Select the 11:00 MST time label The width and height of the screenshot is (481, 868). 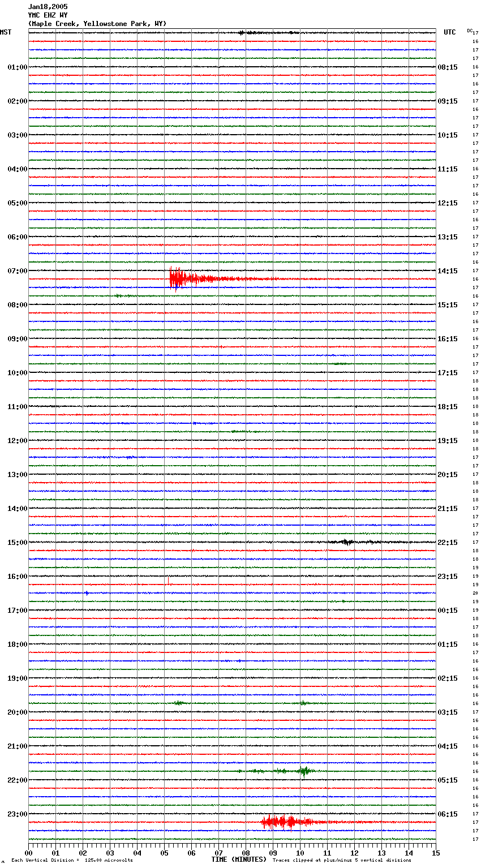point(18,407)
